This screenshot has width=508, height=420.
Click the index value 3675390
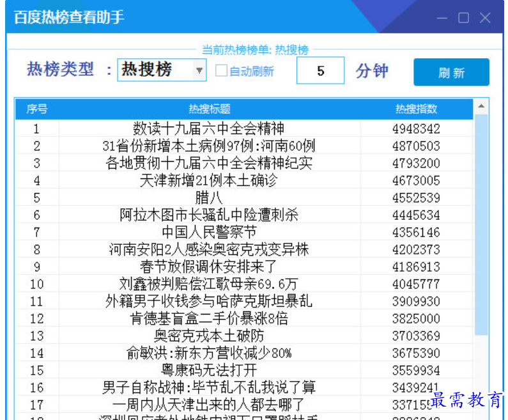[417, 354]
